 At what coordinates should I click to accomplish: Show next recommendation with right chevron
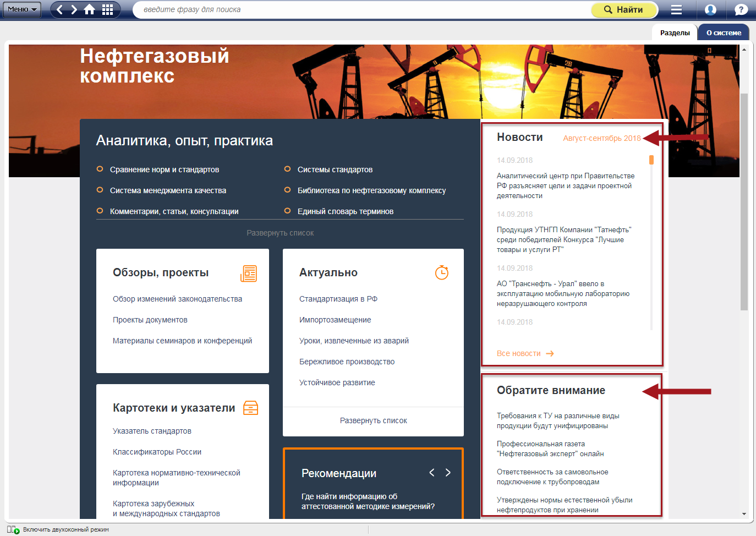(x=448, y=473)
